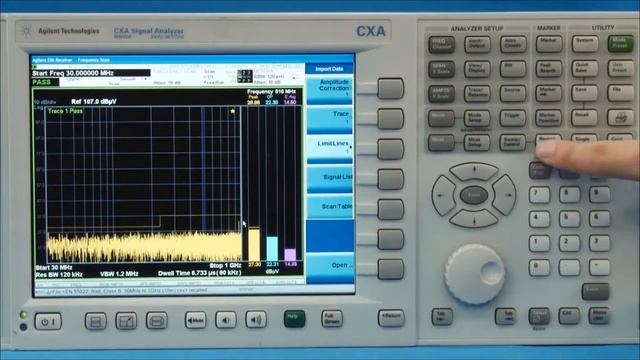Push the Meas key
Screen dimensions: 640x360
[441, 143]
